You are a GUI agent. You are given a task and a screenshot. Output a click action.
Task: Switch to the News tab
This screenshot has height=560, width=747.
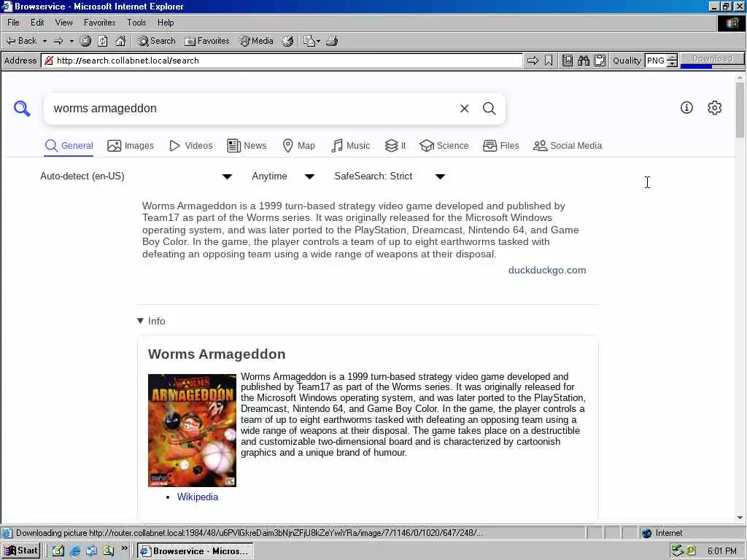point(247,146)
